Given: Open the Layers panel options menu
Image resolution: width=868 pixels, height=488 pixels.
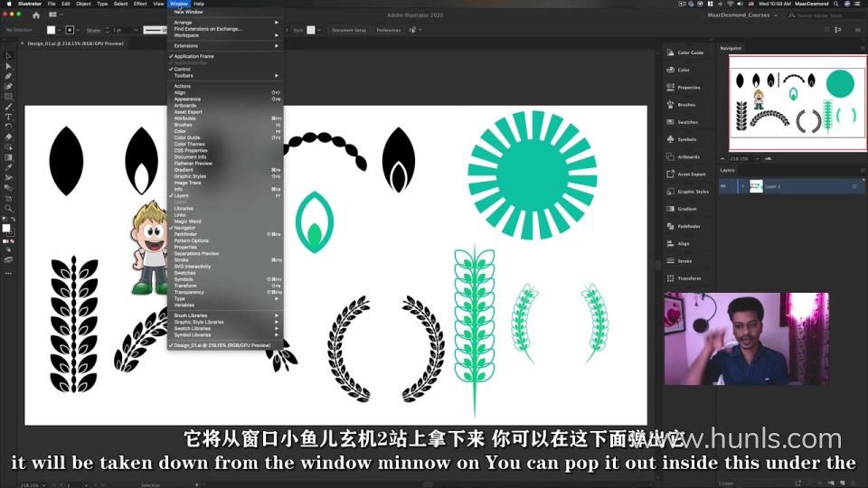Looking at the screenshot, I should pyautogui.click(x=863, y=170).
